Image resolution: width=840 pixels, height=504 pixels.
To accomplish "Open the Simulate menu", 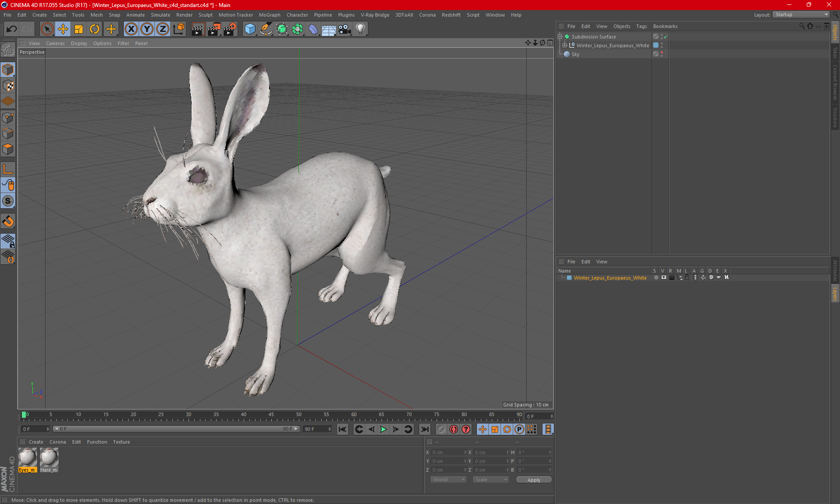I will [x=160, y=15].
